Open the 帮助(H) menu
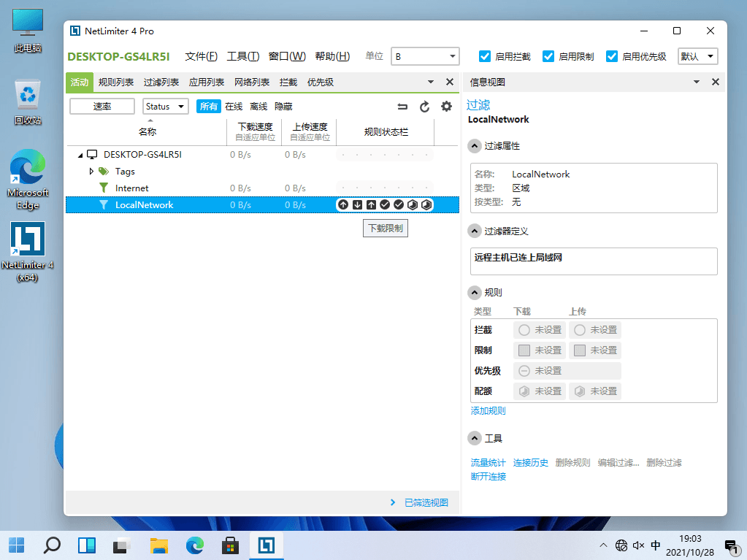This screenshot has height=560, width=747. (332, 56)
